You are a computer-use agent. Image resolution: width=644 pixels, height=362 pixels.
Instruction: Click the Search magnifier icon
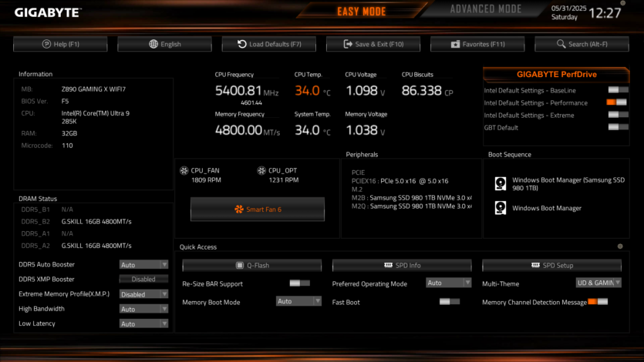pos(561,43)
